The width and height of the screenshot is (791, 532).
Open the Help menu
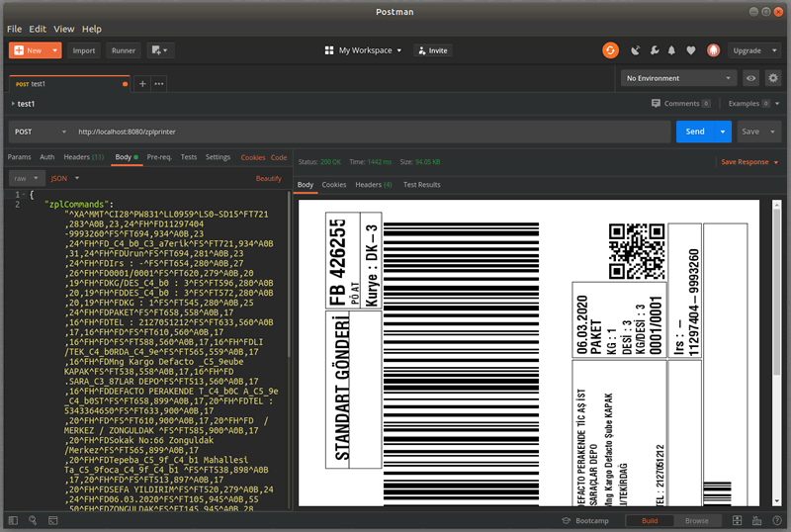[x=92, y=29]
